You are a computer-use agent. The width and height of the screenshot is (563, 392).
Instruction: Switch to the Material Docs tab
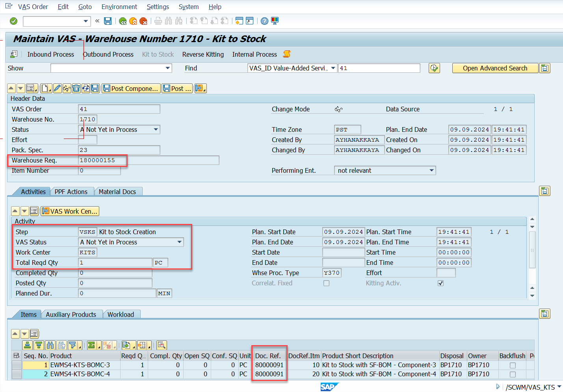coord(117,192)
